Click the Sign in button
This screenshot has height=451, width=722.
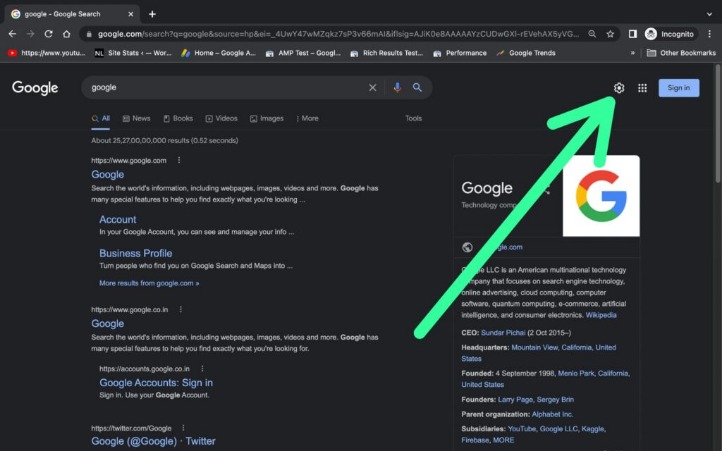pos(679,88)
